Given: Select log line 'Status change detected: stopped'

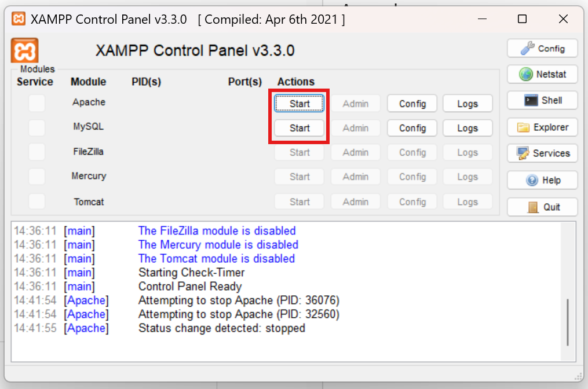Looking at the screenshot, I should tap(222, 328).
